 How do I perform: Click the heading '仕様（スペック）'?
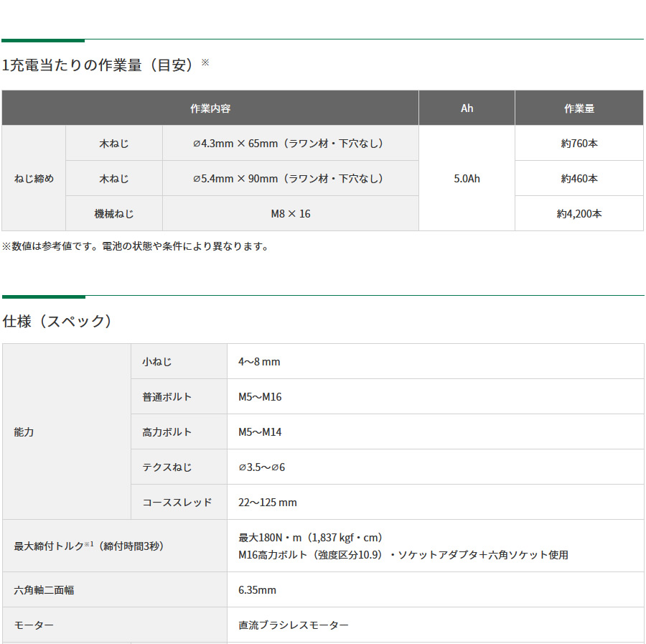click(57, 321)
